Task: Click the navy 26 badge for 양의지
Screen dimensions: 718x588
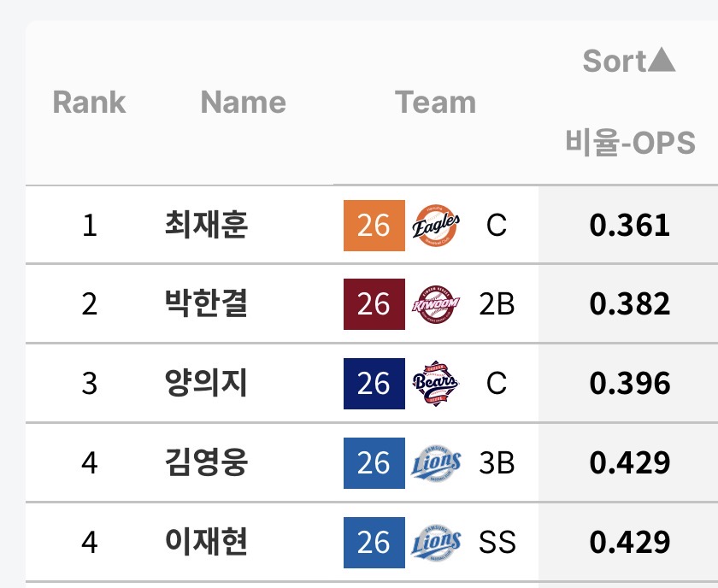Action: (374, 383)
